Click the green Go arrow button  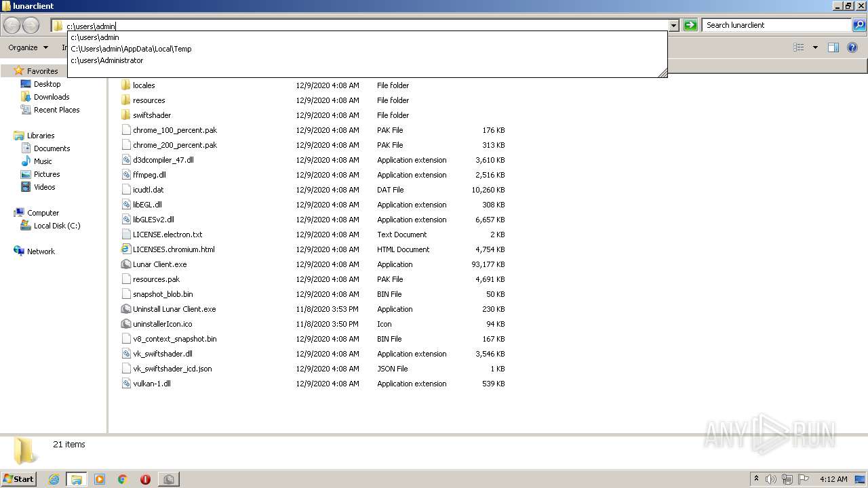(690, 25)
